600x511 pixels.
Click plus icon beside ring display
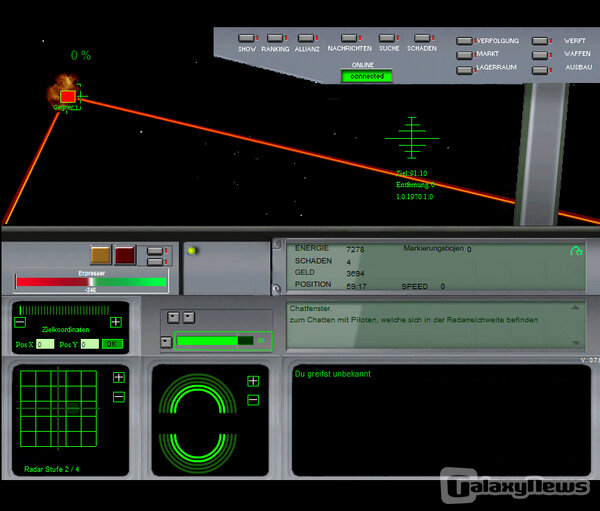(253, 381)
